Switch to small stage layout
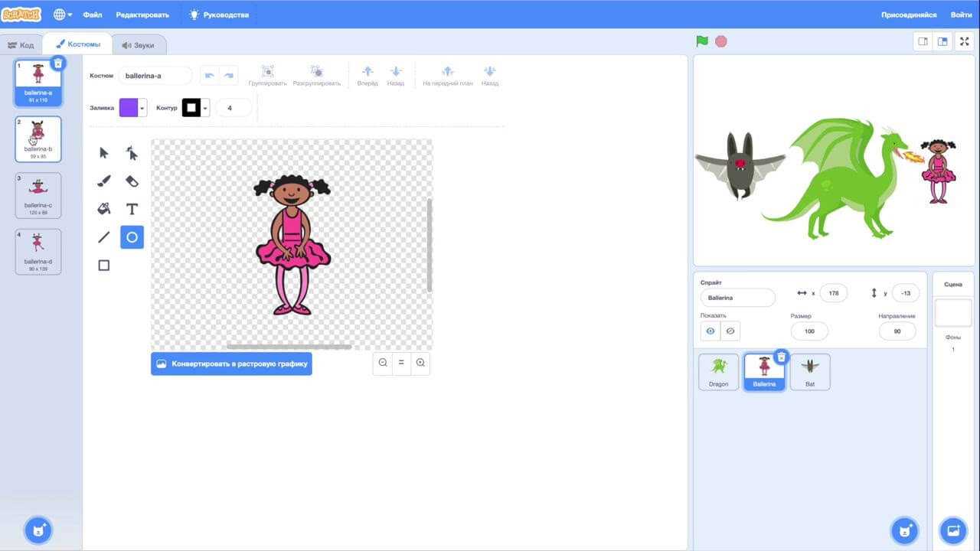The image size is (980, 551). click(x=923, y=42)
